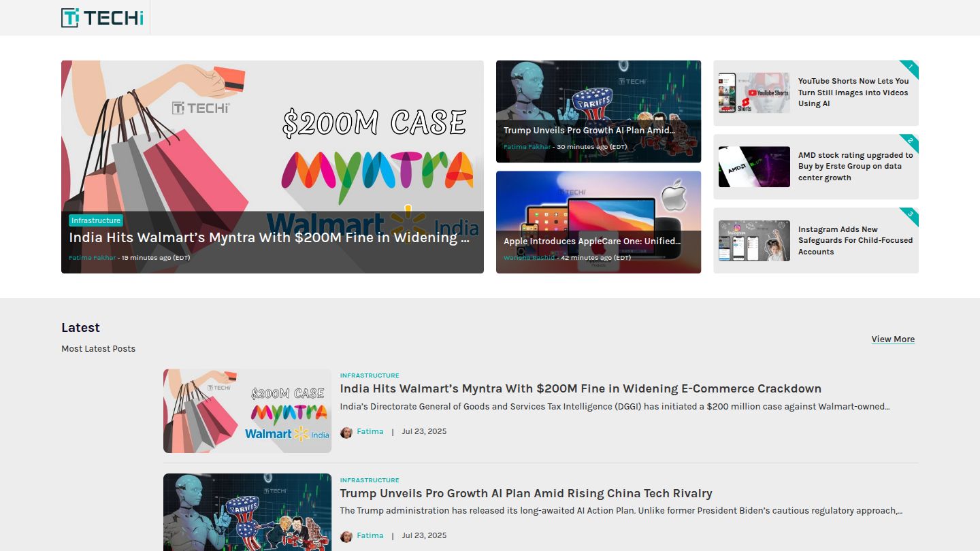Click the View More link in Latest section
980x551 pixels.
click(x=893, y=339)
